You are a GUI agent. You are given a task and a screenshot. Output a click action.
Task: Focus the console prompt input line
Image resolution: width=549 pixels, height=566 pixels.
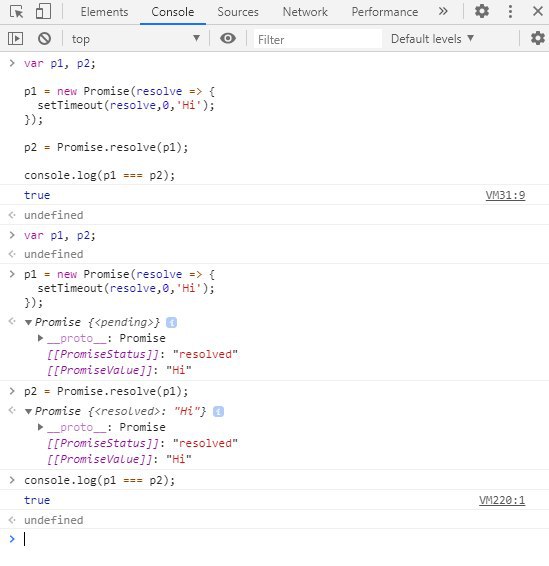pos(285,539)
